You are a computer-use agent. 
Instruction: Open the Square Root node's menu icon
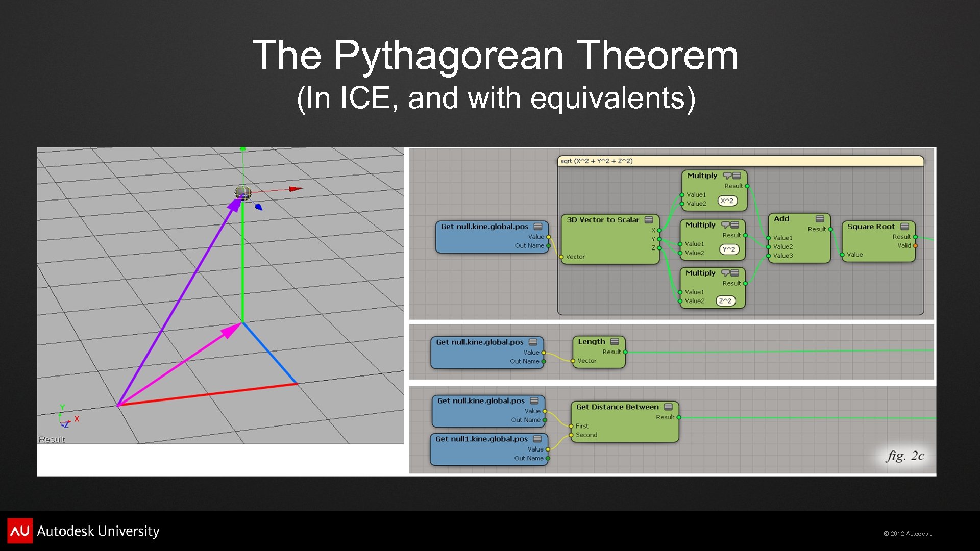905,227
